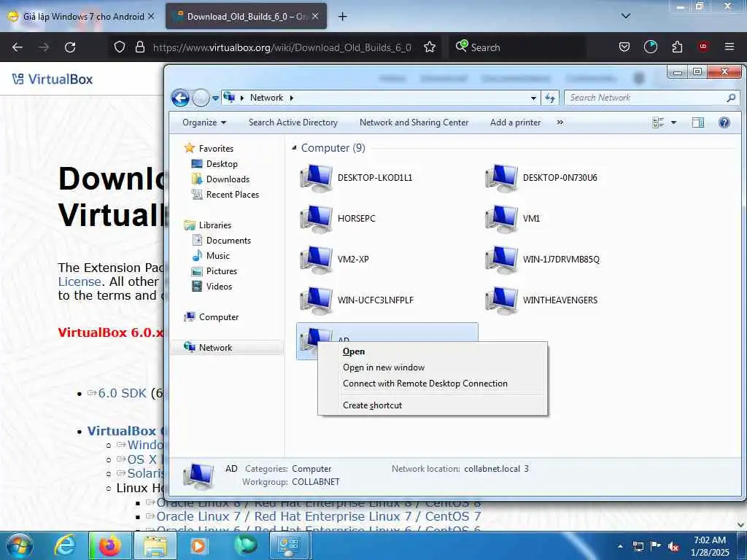Open the 6.0 SDK link
The image size is (747, 560).
coord(122,393)
